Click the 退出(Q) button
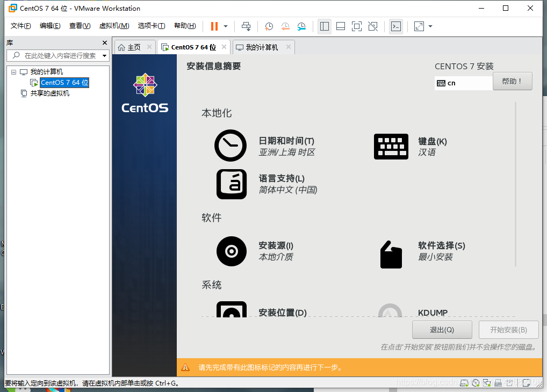The image size is (547, 392). point(442,330)
